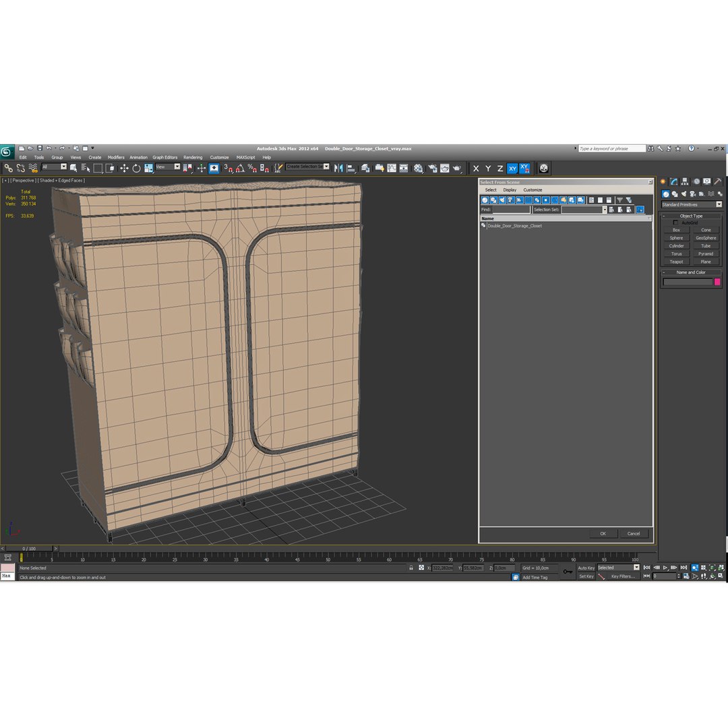Open Display menu in Select From Scene
The height and width of the screenshot is (728, 728).
pyautogui.click(x=510, y=190)
